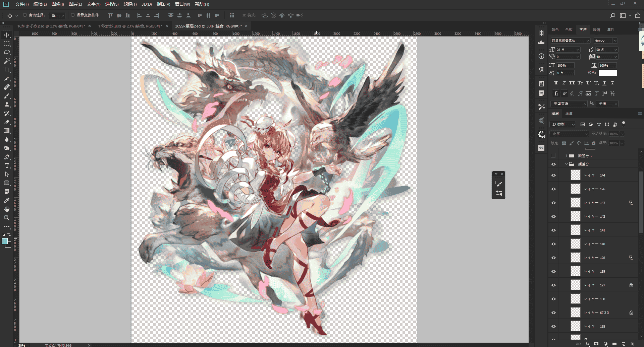Select the Gradient tool
The height and width of the screenshot is (347, 644).
pos(7,131)
